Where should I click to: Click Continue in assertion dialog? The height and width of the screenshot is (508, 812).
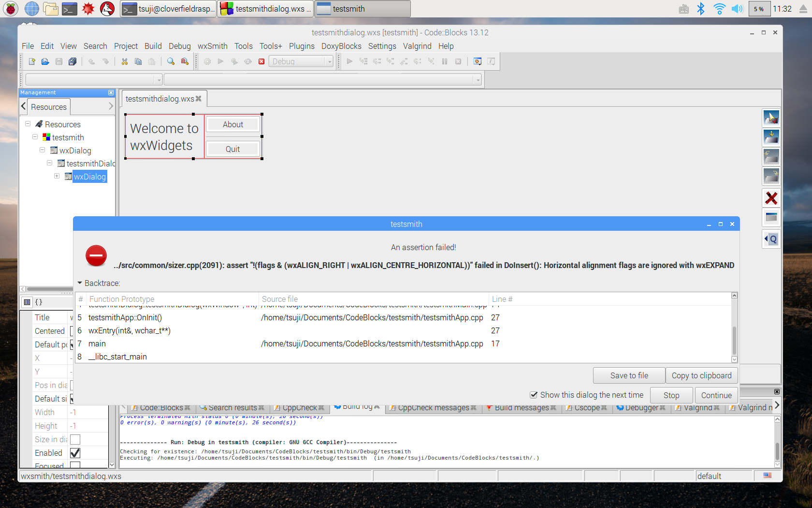point(716,395)
